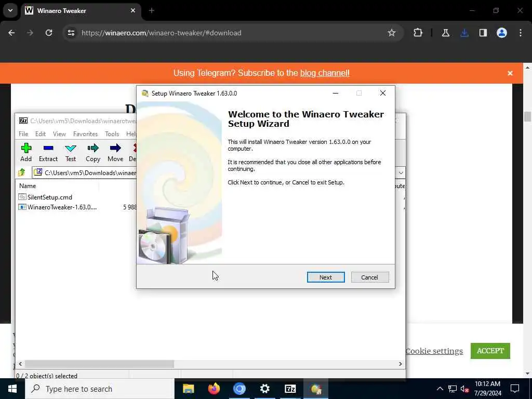Click Next in the Winaero Tweaker setup wizard

[325, 277]
